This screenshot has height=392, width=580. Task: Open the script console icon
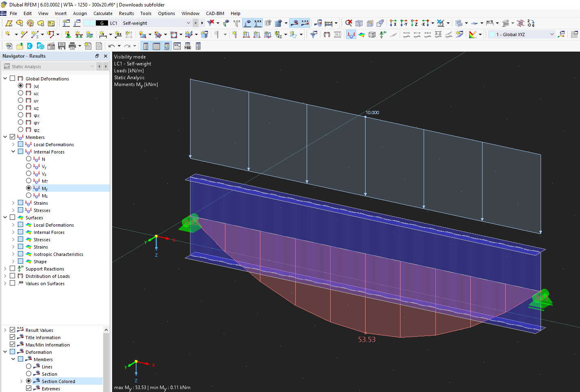[x=177, y=46]
